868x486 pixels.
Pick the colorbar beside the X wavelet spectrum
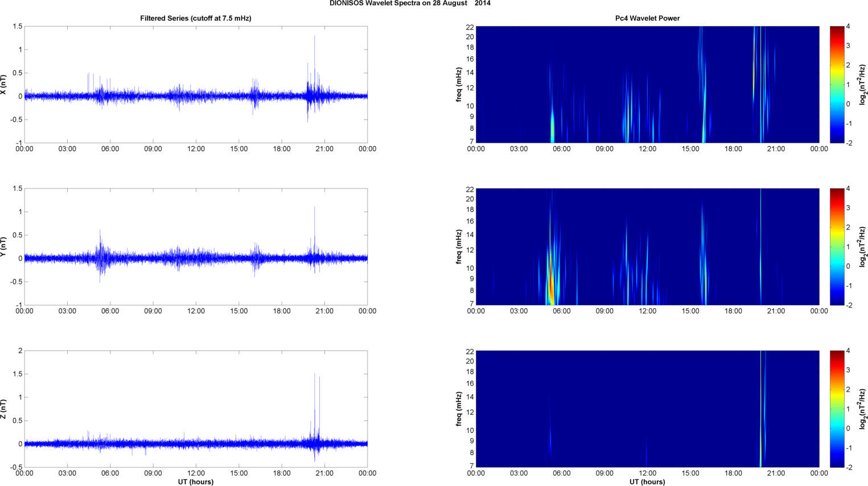tap(837, 85)
